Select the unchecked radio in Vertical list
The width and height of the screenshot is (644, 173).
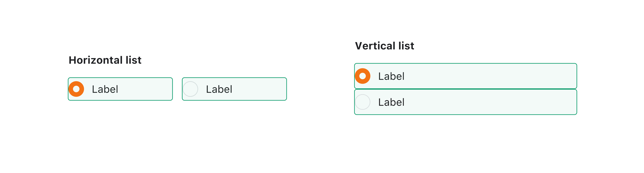pos(363,102)
